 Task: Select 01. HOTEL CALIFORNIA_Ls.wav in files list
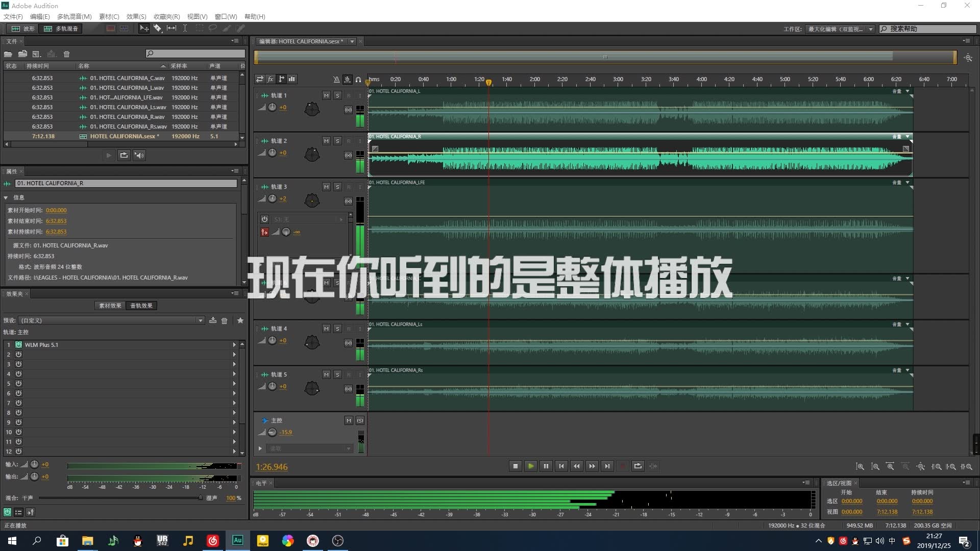point(128,107)
